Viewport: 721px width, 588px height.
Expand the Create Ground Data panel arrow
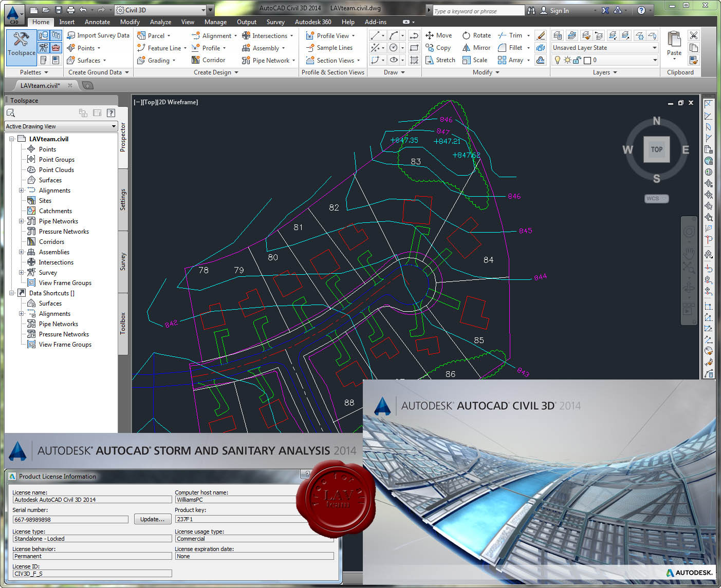(127, 72)
